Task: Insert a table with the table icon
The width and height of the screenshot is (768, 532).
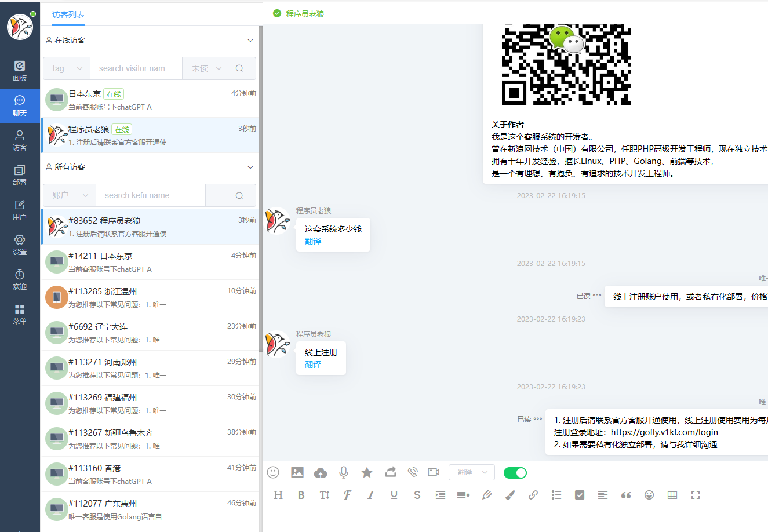Action: (672, 495)
